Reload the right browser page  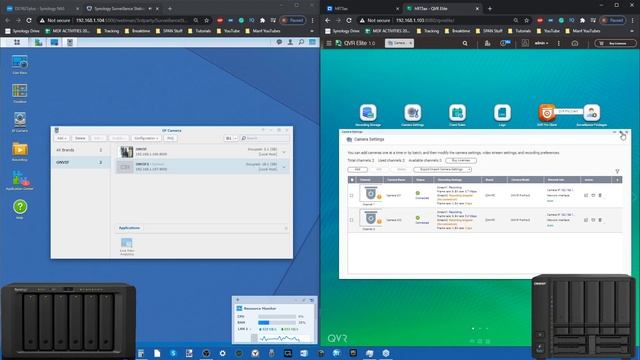coord(349,20)
